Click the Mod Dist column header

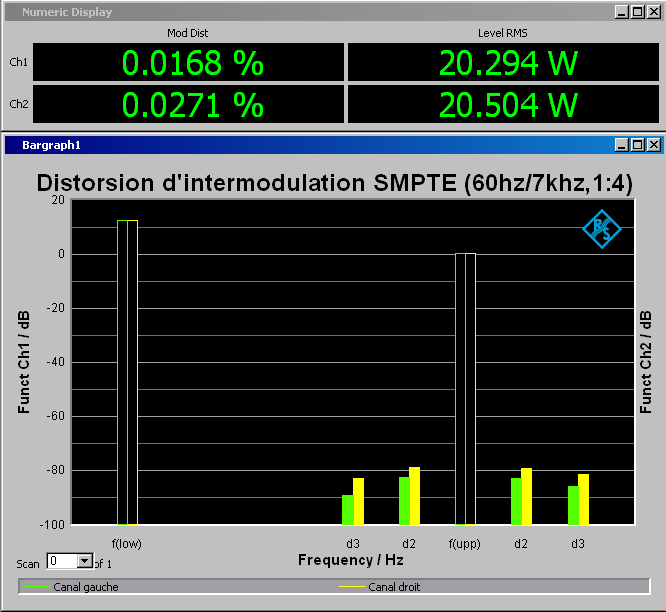[x=188, y=33]
